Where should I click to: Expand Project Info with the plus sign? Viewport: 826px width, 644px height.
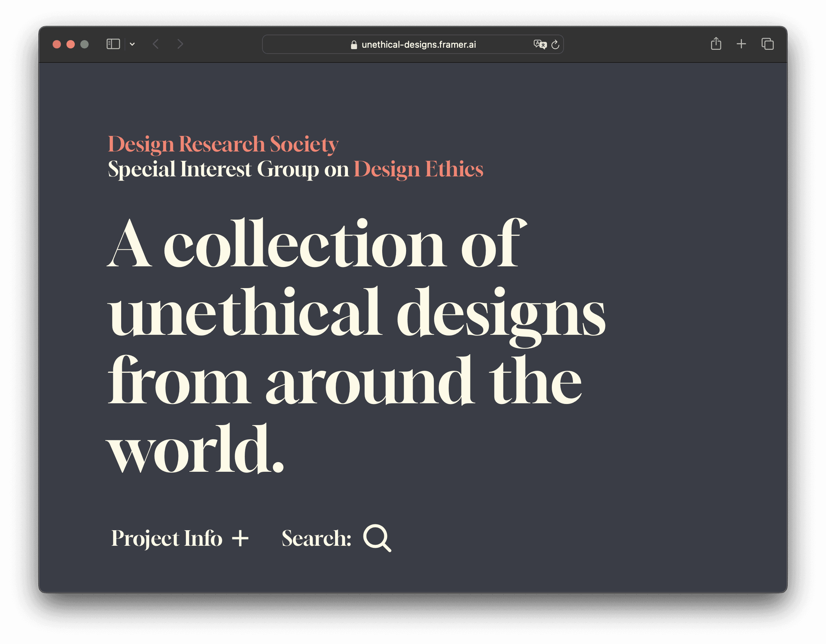[241, 538]
